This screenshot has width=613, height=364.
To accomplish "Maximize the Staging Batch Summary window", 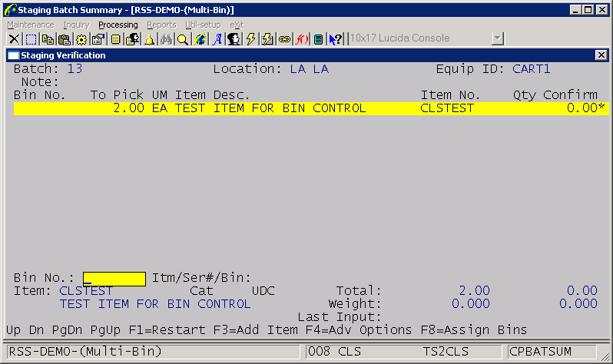I will tap(588, 10).
